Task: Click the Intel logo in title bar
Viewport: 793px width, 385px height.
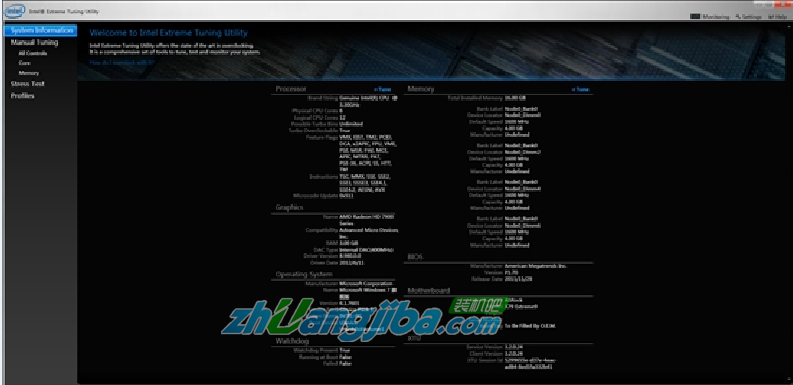Action: coord(14,10)
